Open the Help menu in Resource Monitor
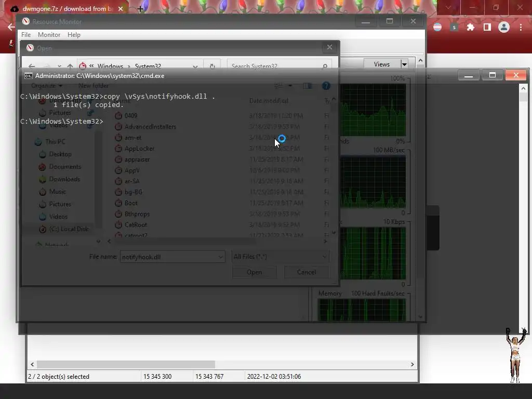The height and width of the screenshot is (399, 532). [74, 35]
